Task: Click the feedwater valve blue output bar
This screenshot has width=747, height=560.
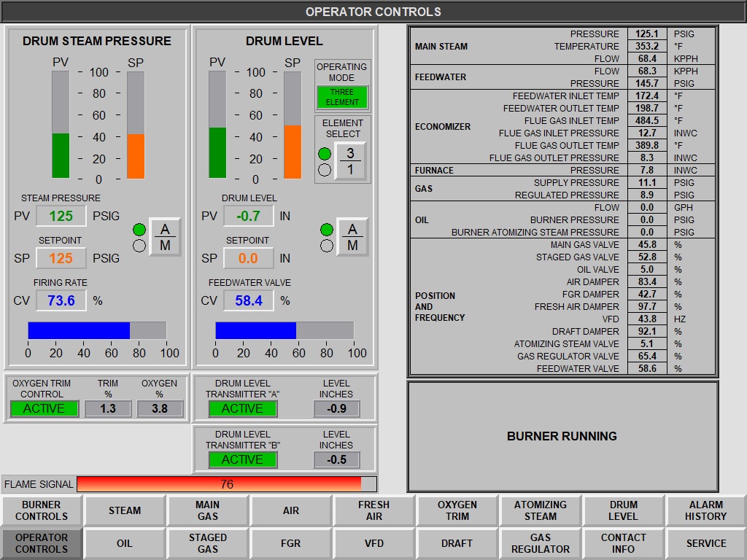Action: pos(255,330)
